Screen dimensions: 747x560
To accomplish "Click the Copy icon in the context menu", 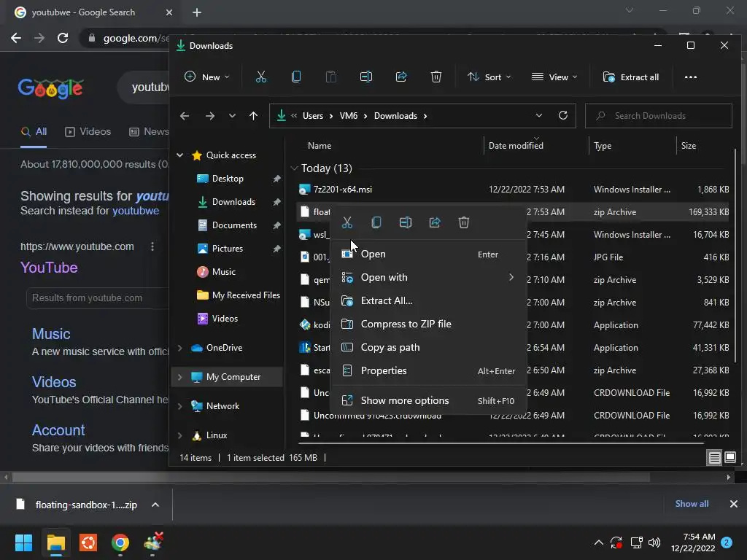I will click(376, 222).
